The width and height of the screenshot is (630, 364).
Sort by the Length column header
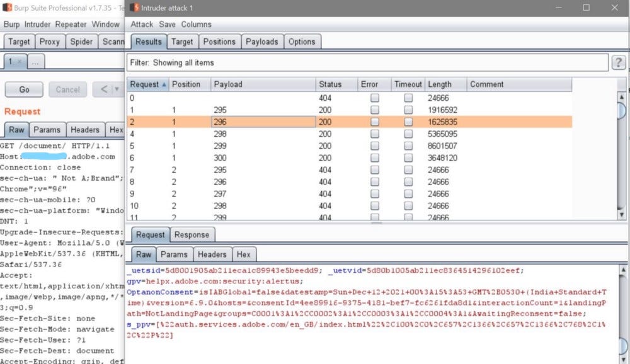click(x=446, y=84)
